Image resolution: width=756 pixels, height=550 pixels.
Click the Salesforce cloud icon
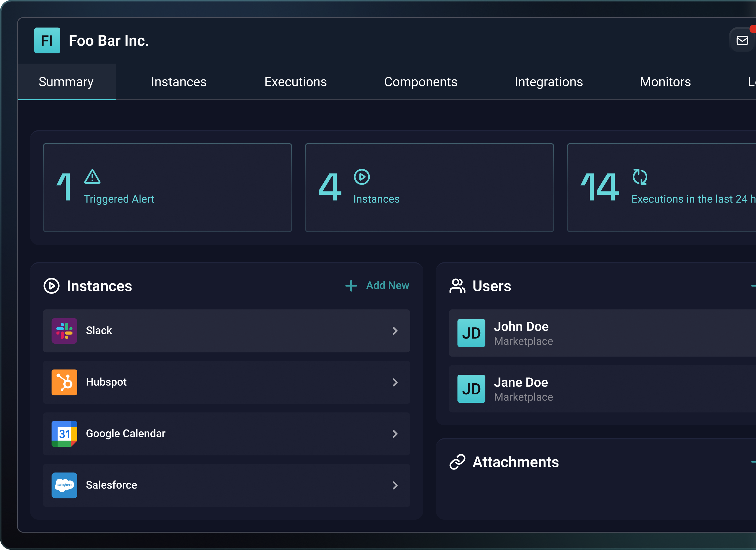tap(64, 485)
